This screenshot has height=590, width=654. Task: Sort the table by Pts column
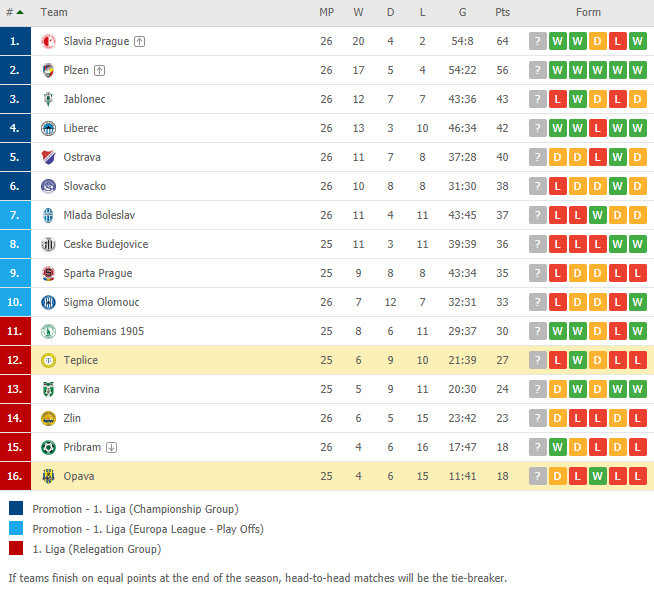click(x=502, y=13)
